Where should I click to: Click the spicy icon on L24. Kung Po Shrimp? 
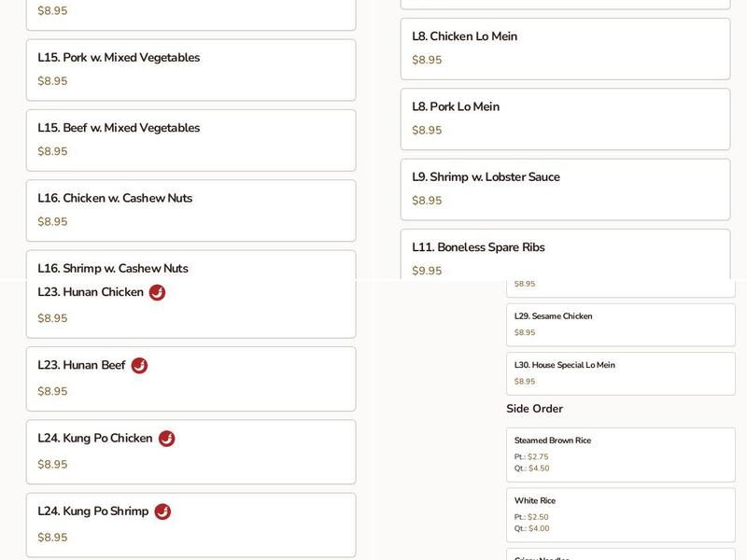[162, 511]
